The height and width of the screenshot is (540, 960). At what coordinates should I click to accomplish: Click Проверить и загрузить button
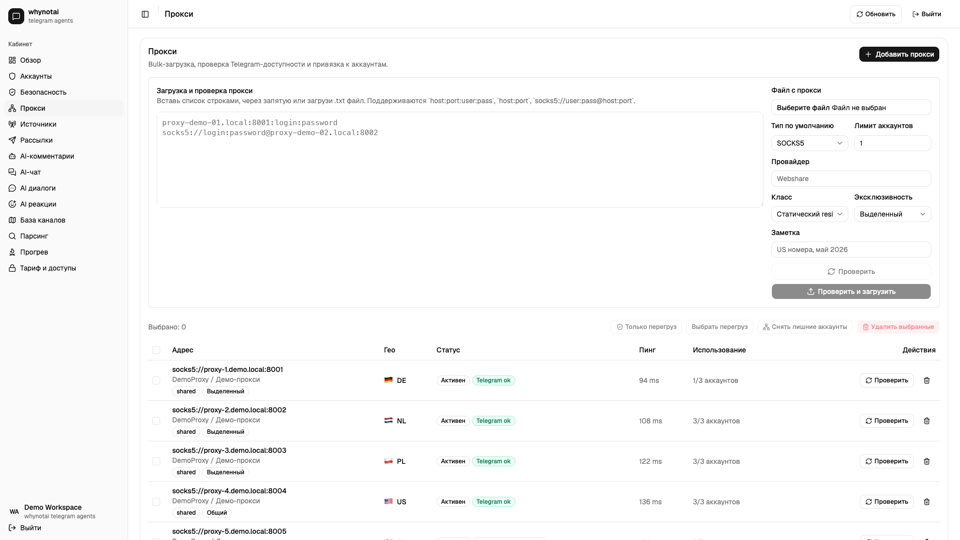click(851, 291)
